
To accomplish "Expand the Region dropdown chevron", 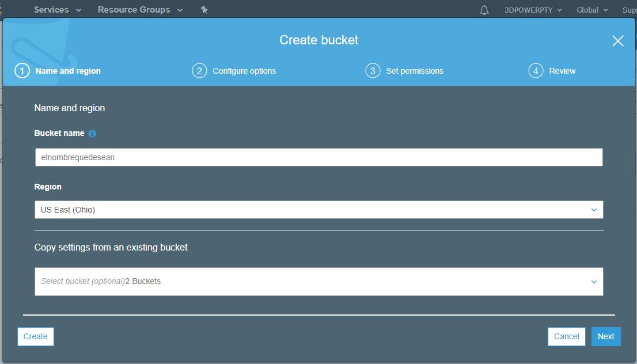I will pyautogui.click(x=594, y=210).
